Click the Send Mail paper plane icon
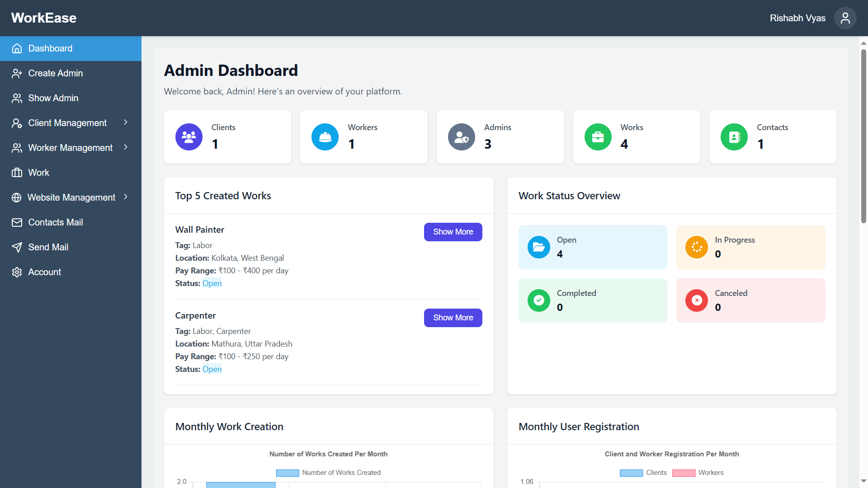The height and width of the screenshot is (488, 868). 17,247
